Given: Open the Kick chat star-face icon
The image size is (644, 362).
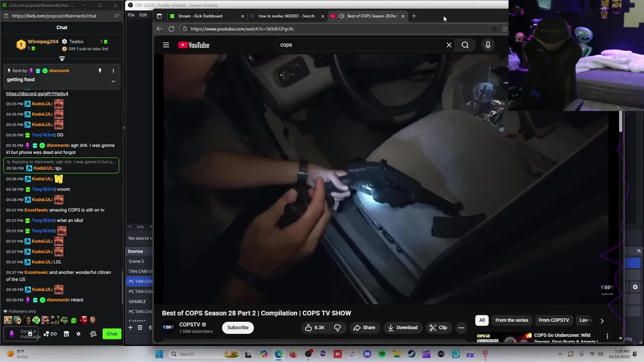Looking at the screenshot, I should tap(93, 334).
